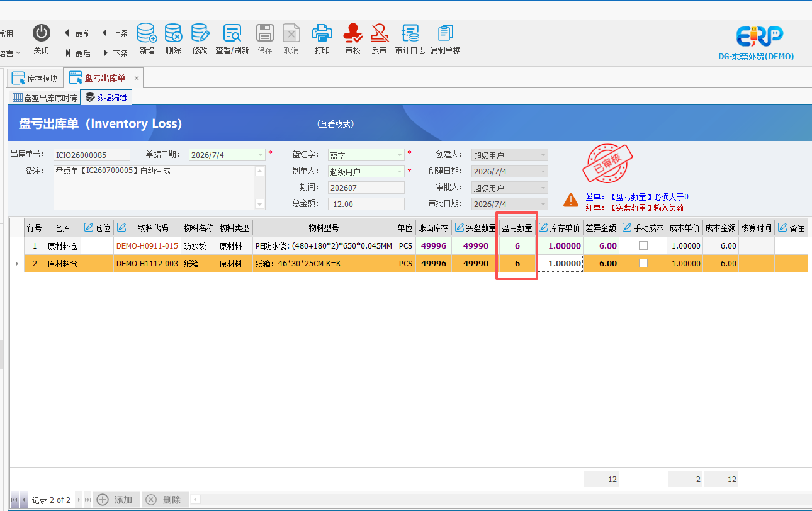Click the 反审 un-approve icon

pos(379,33)
